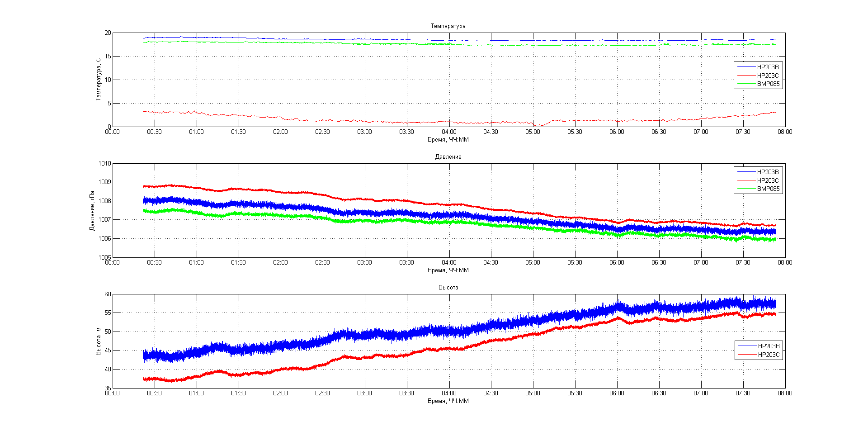Viewport: 868px width, 436px height.
Task: Click the 'Высота' plot title
Action: 448,288
